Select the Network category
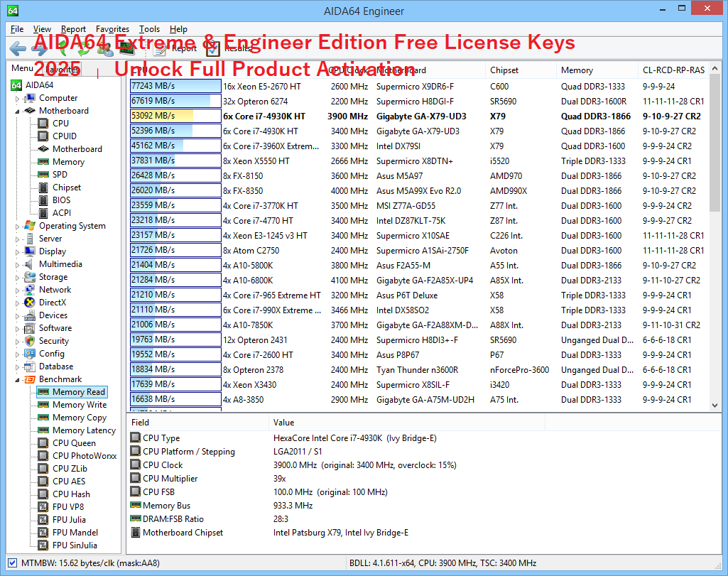This screenshot has width=728, height=576. [x=55, y=290]
